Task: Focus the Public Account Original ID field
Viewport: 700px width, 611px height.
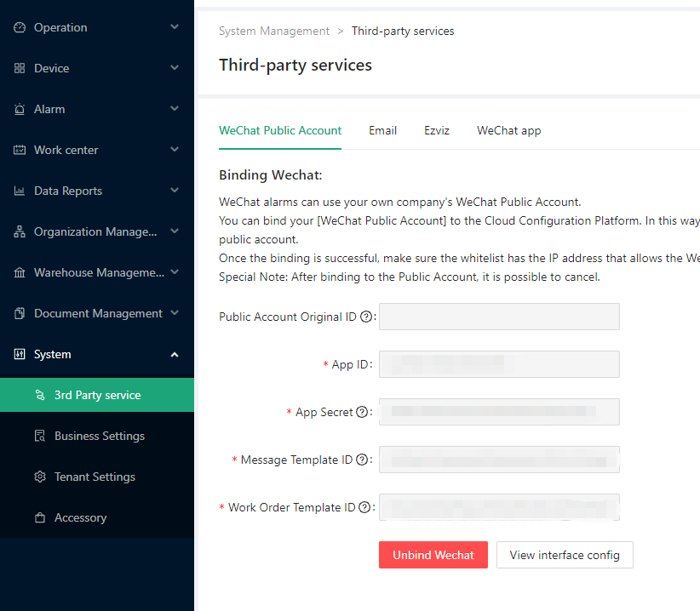Action: click(499, 317)
